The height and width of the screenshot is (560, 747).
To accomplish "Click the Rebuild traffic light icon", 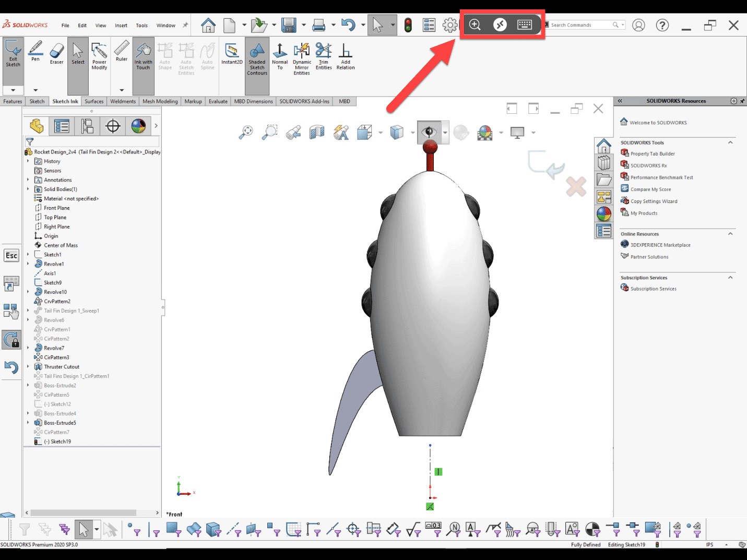I will 408,25.
